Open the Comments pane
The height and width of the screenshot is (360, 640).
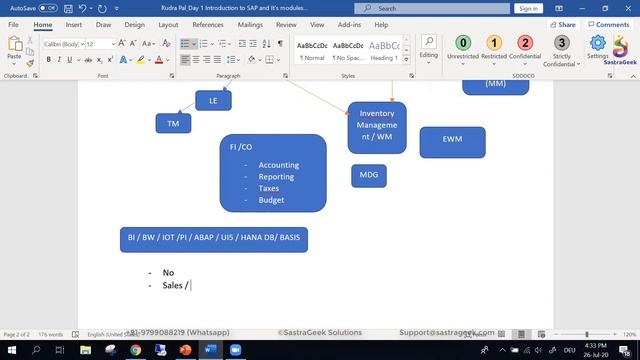609,25
